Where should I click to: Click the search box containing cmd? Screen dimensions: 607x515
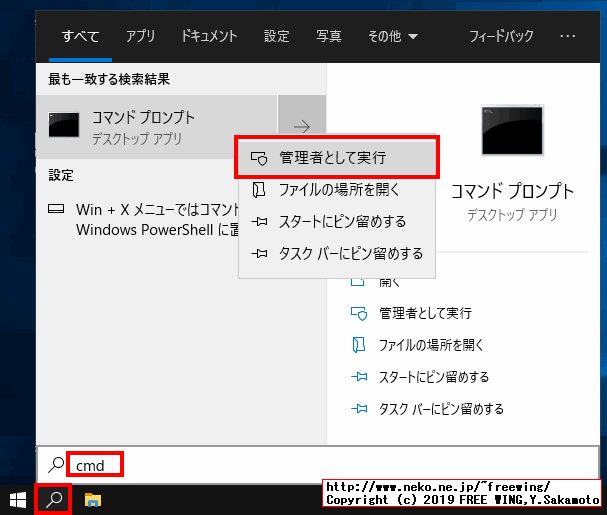point(317,465)
